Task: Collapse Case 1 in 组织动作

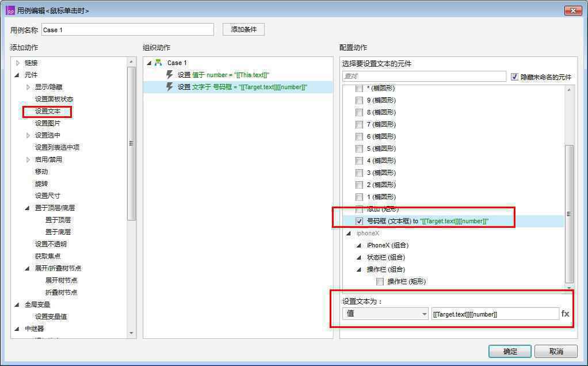Action: pos(149,63)
